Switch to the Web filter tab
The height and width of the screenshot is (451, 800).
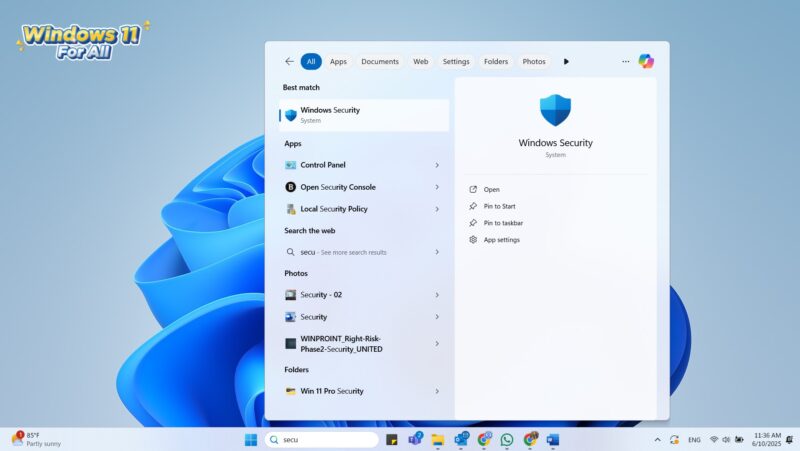coord(420,61)
